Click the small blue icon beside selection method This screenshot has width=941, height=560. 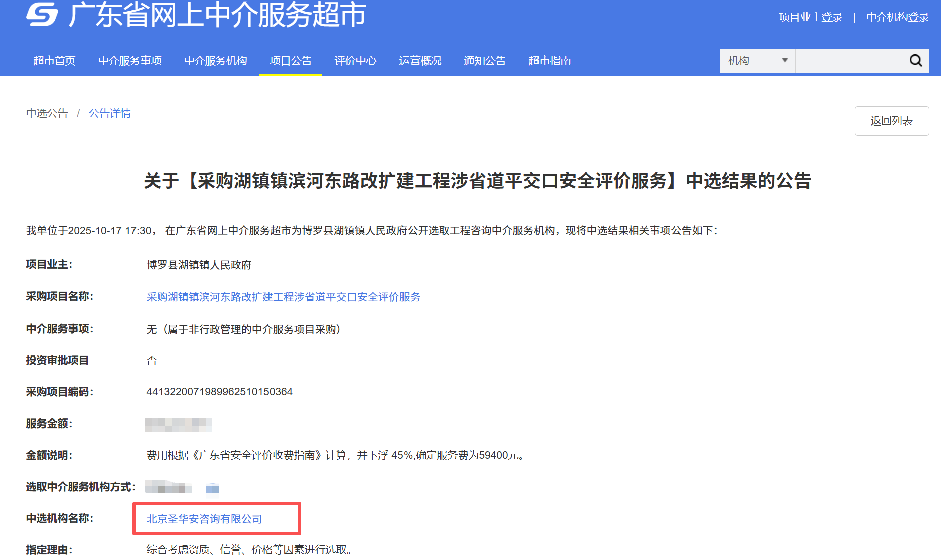(x=212, y=488)
